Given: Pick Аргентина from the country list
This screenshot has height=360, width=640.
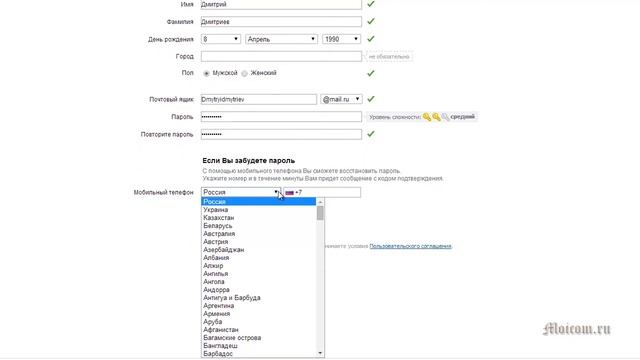Looking at the screenshot, I should 259,306.
